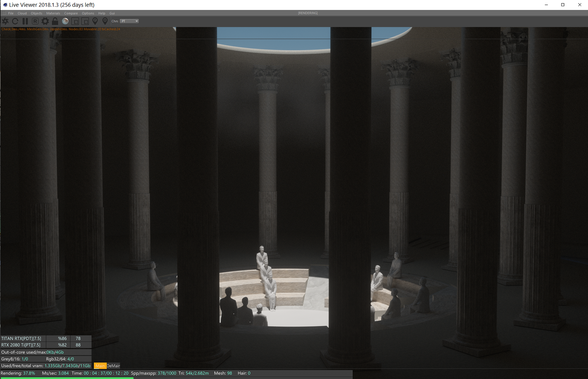Click the green render progress bar
The image size is (588, 379).
[66, 378]
